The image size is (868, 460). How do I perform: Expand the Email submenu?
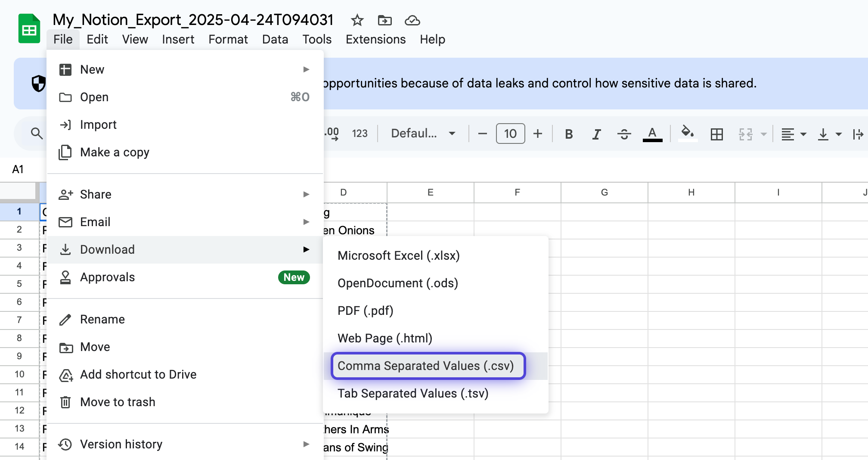pos(185,222)
